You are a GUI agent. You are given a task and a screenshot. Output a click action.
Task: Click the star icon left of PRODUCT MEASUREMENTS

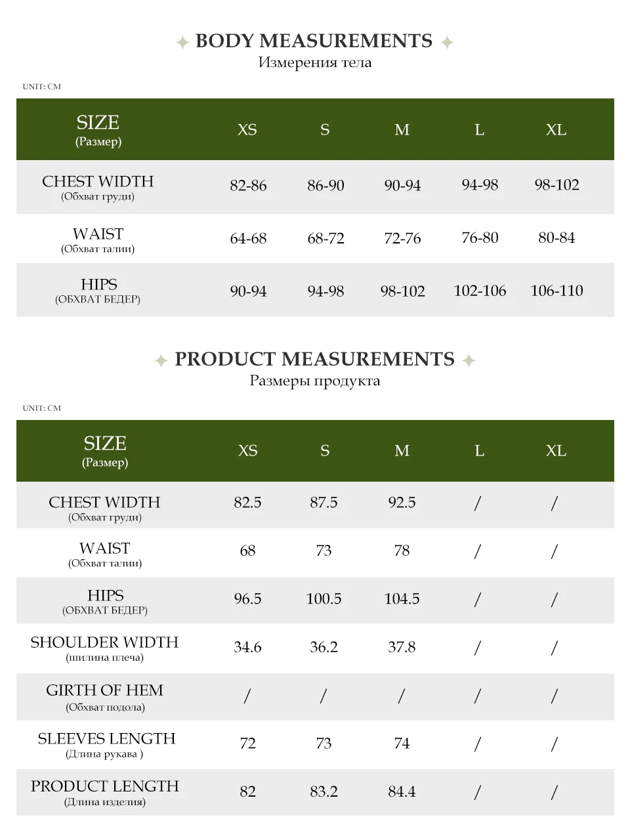[x=161, y=360]
